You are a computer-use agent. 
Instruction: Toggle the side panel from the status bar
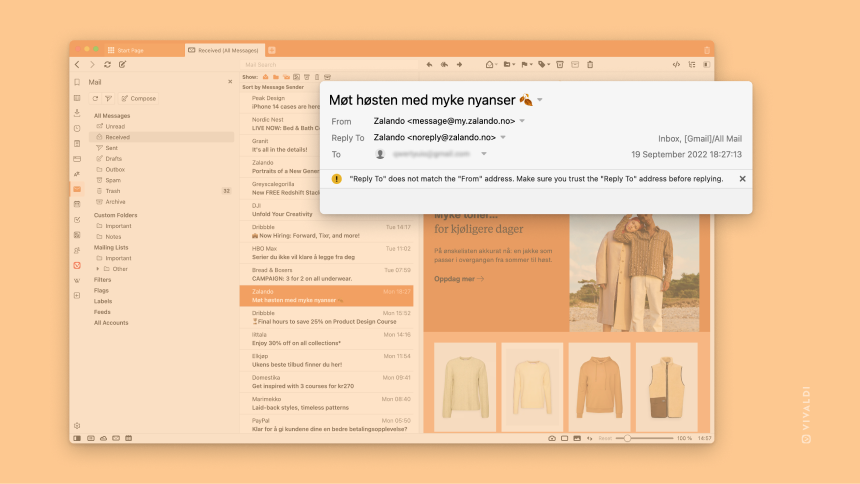pos(77,438)
